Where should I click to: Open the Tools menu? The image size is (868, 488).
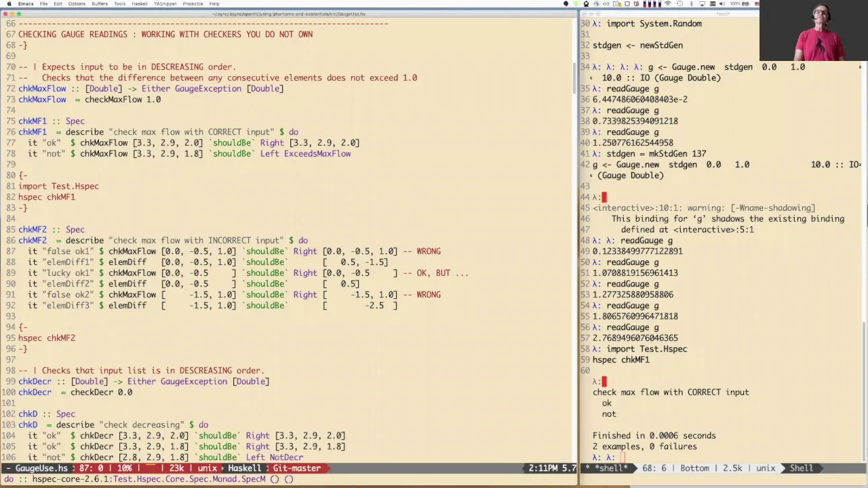click(x=120, y=3)
